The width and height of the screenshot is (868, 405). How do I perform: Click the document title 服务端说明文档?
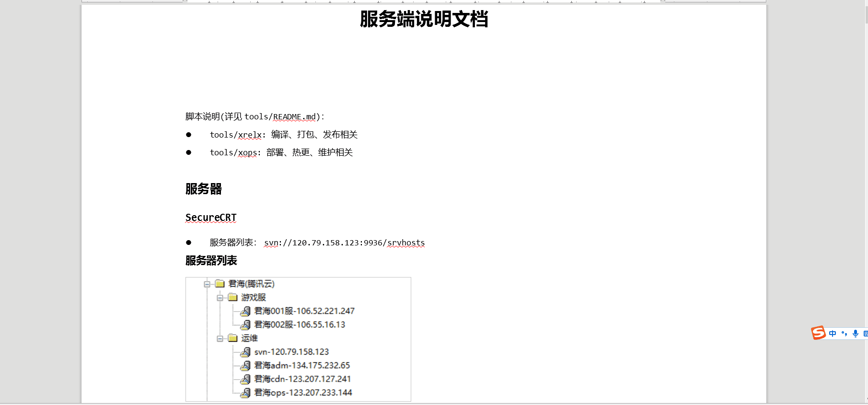click(x=424, y=19)
